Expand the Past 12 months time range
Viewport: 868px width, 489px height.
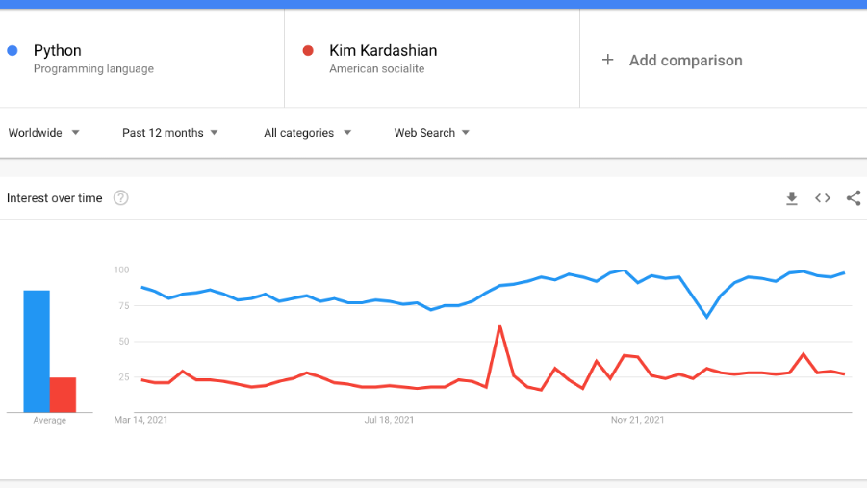pyautogui.click(x=169, y=133)
